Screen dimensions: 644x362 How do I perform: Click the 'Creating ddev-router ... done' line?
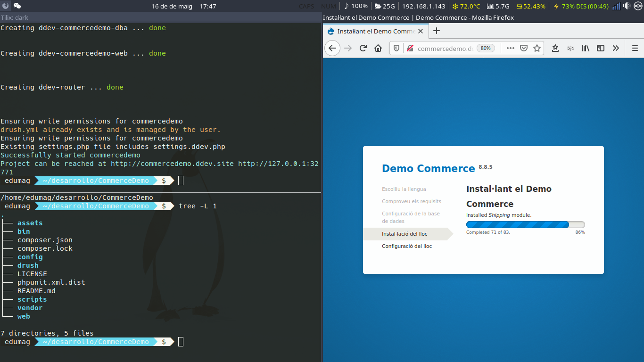pyautogui.click(x=62, y=87)
